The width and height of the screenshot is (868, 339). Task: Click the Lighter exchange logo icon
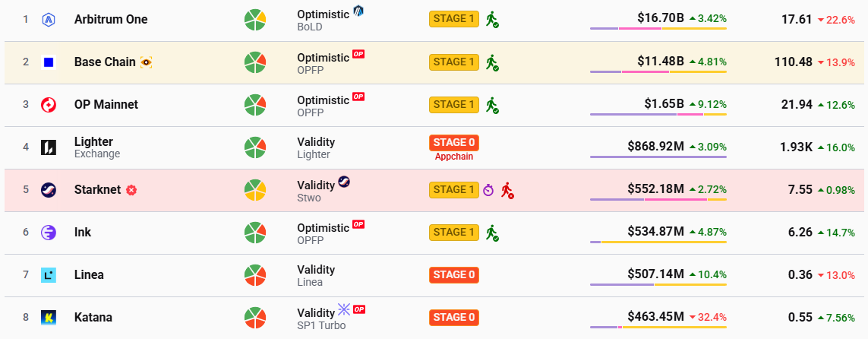pyautogui.click(x=49, y=147)
